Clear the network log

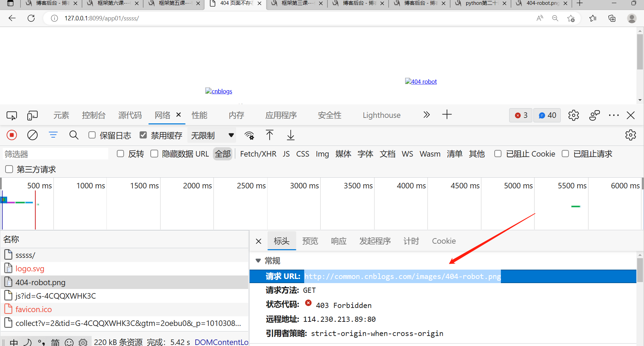32,135
